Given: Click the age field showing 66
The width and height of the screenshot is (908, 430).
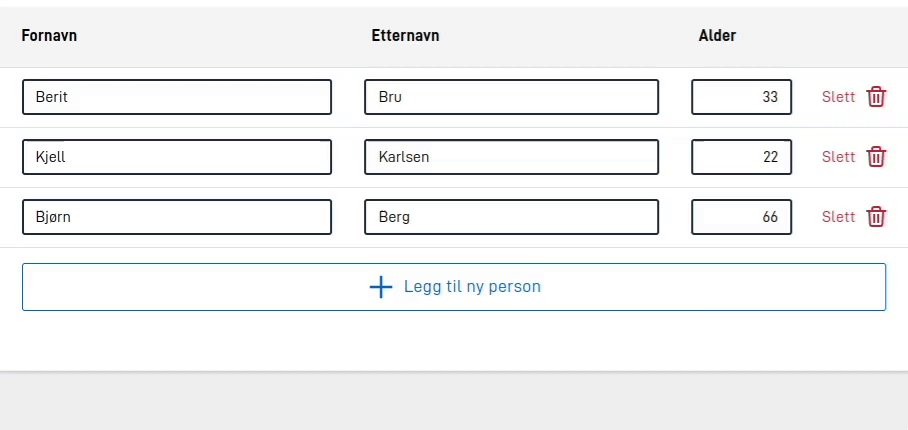Looking at the screenshot, I should pyautogui.click(x=741, y=217).
